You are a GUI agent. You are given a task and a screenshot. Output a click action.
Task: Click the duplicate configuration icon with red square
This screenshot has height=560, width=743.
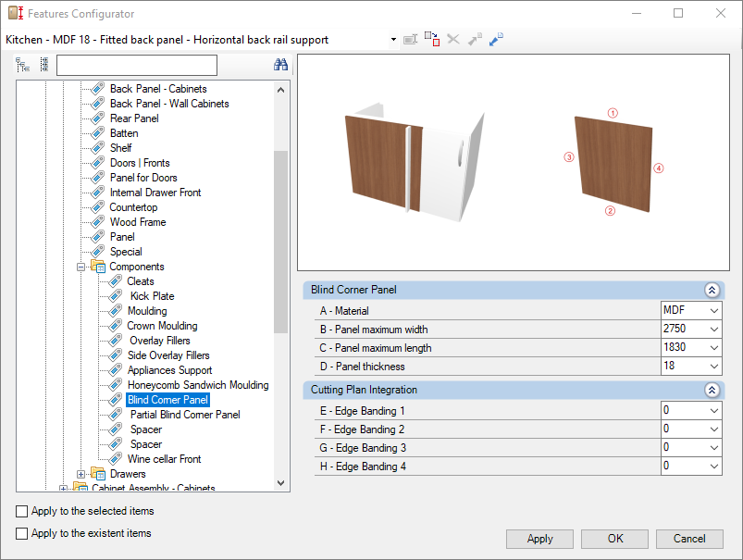tap(432, 39)
